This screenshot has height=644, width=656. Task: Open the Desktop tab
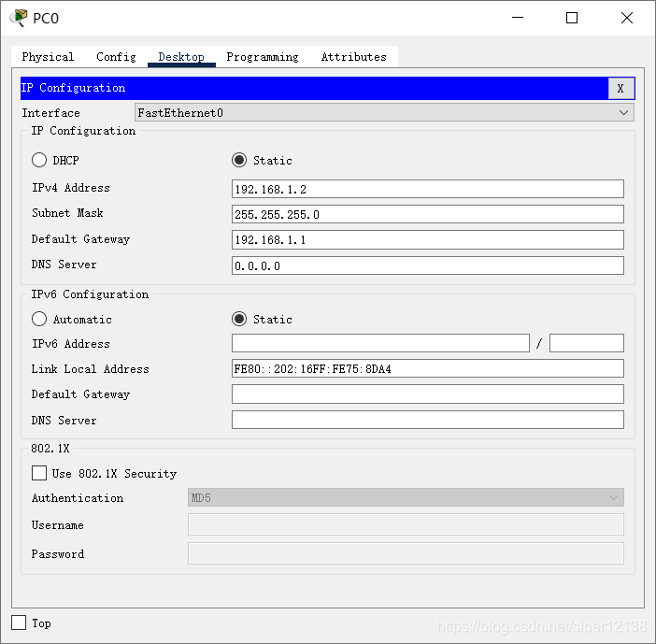(x=181, y=56)
